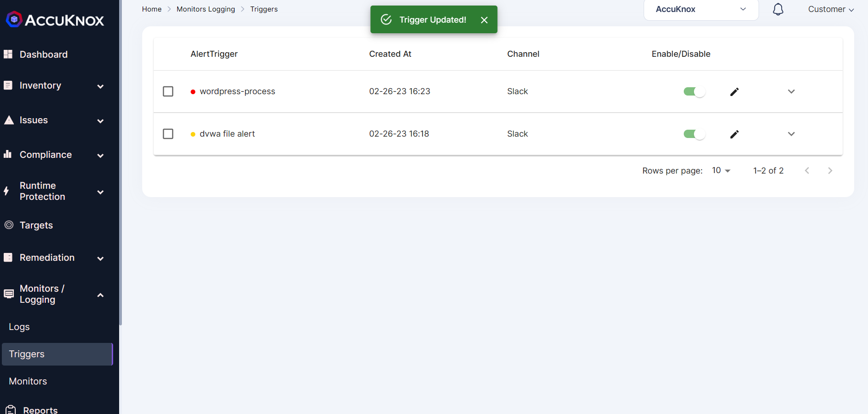Open the notifications bell
Image resolution: width=868 pixels, height=414 pixels.
pos(778,9)
